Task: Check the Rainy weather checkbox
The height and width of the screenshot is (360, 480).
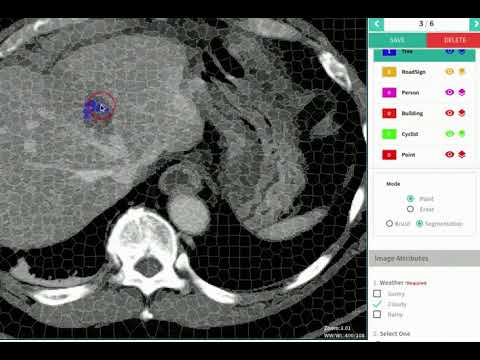Action: pos(377,314)
